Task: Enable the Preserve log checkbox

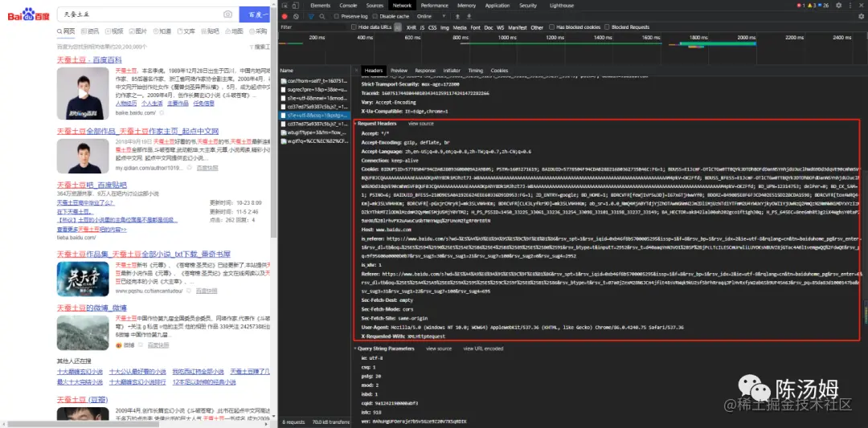Action: (337, 17)
